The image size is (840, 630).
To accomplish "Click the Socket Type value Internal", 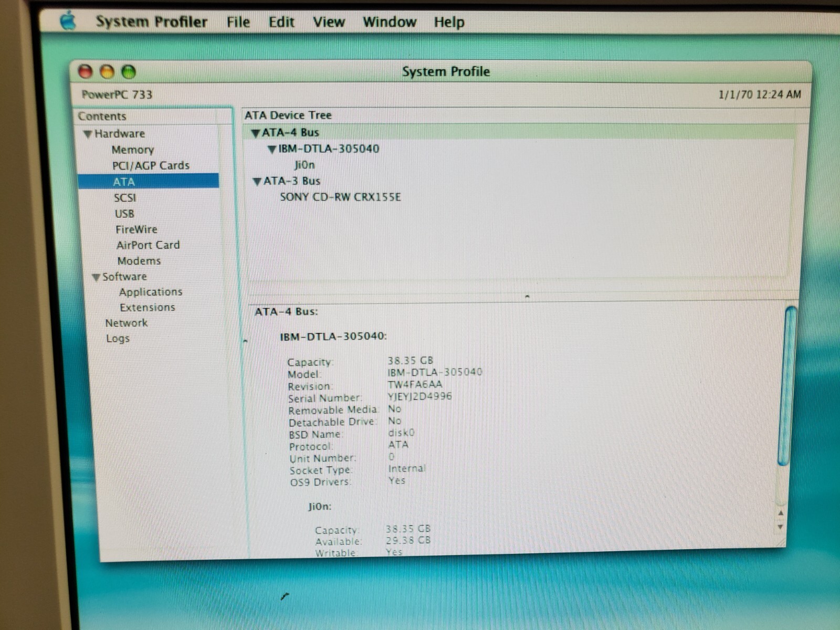I will tap(407, 468).
